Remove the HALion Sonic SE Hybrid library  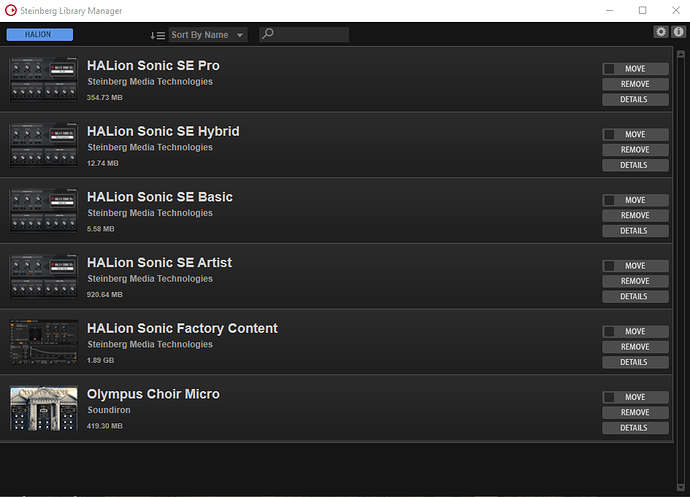tap(635, 150)
